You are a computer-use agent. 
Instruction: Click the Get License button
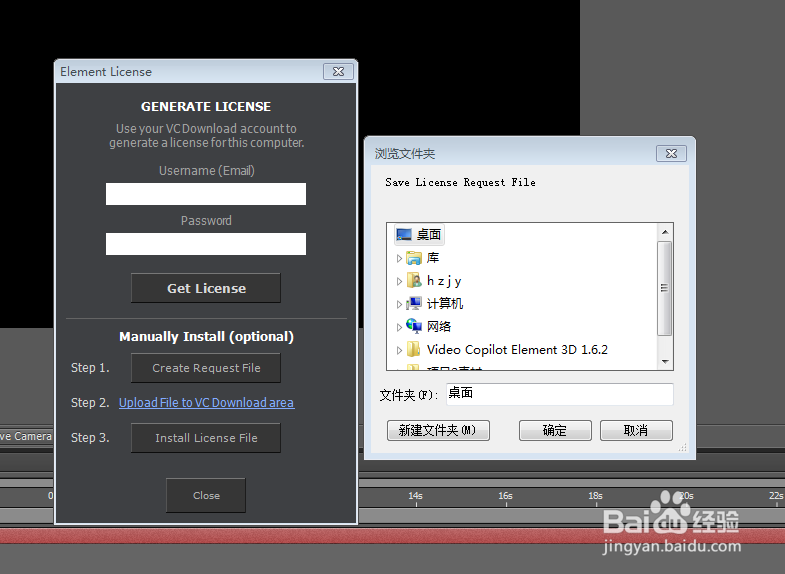pyautogui.click(x=206, y=288)
